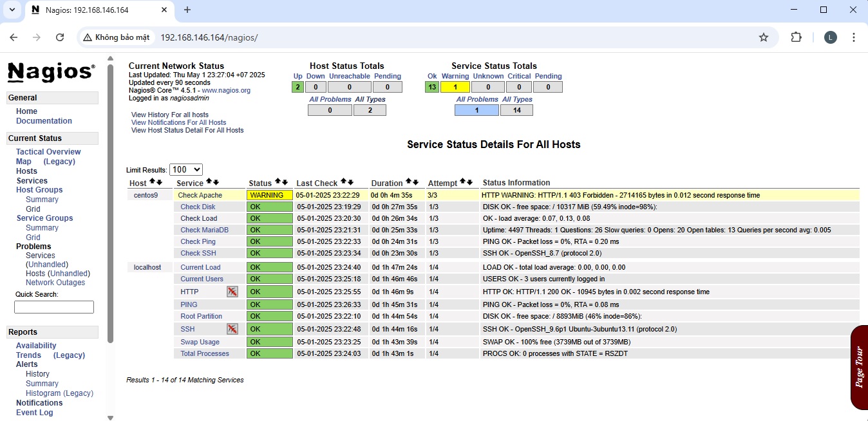Open the Check Apache service link

click(200, 195)
